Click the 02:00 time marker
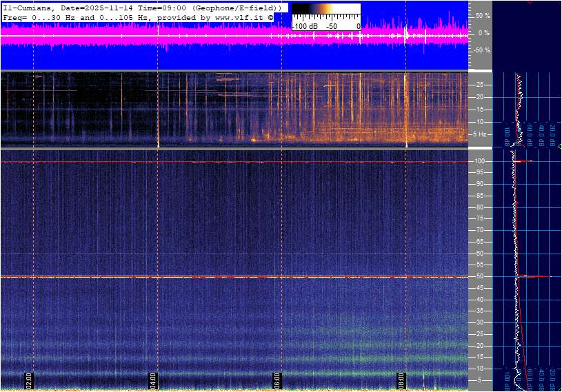 pos(29,380)
